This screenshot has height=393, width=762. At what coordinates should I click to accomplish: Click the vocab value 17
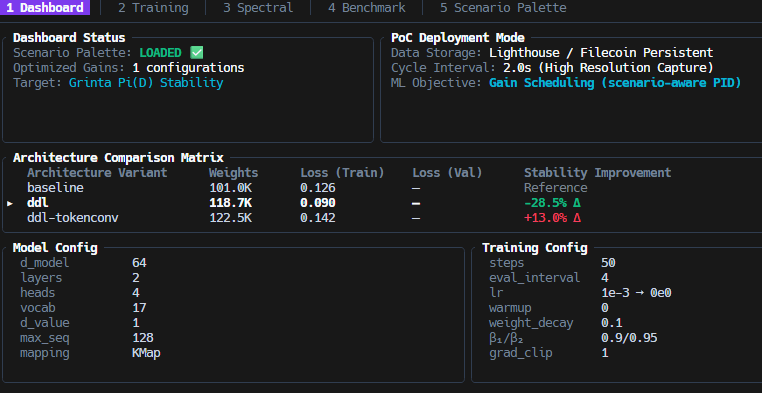point(139,308)
